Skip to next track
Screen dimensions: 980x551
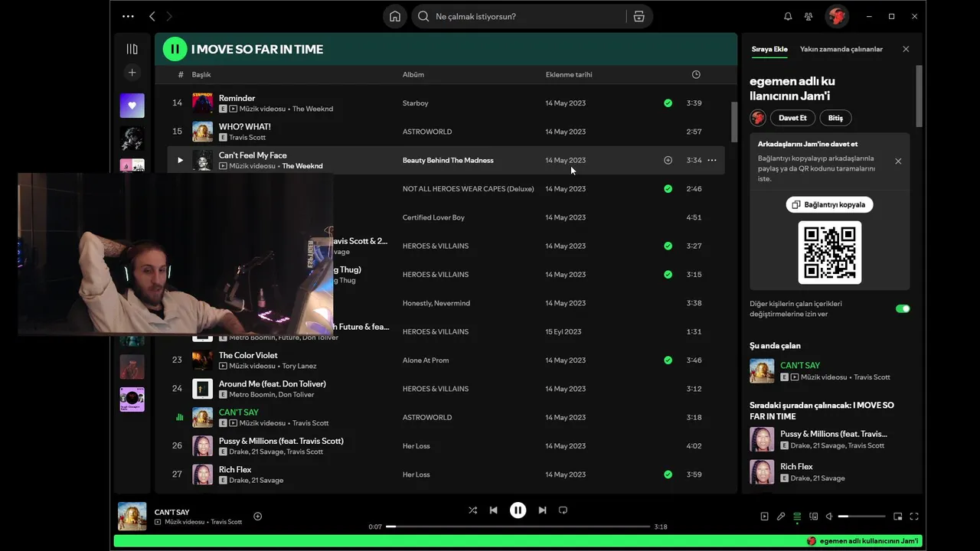pos(542,510)
